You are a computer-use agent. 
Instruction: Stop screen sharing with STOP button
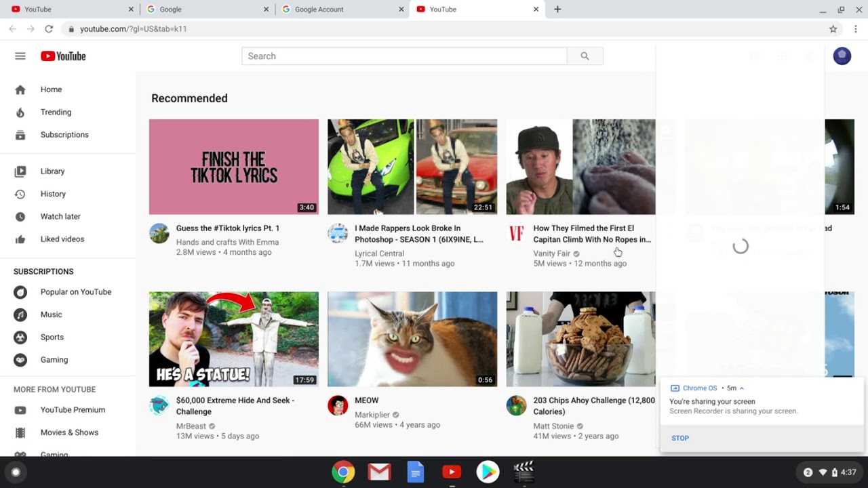coord(680,439)
